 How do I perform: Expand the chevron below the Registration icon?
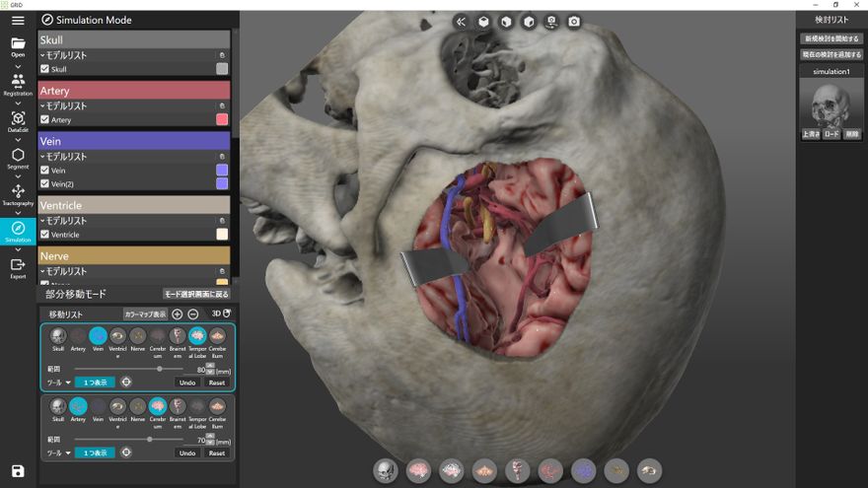click(18, 104)
